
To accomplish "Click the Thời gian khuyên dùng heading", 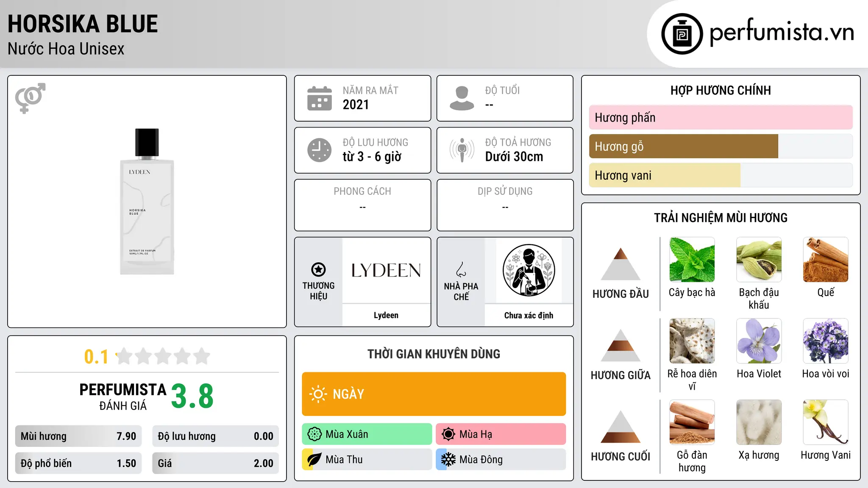I will [x=434, y=354].
